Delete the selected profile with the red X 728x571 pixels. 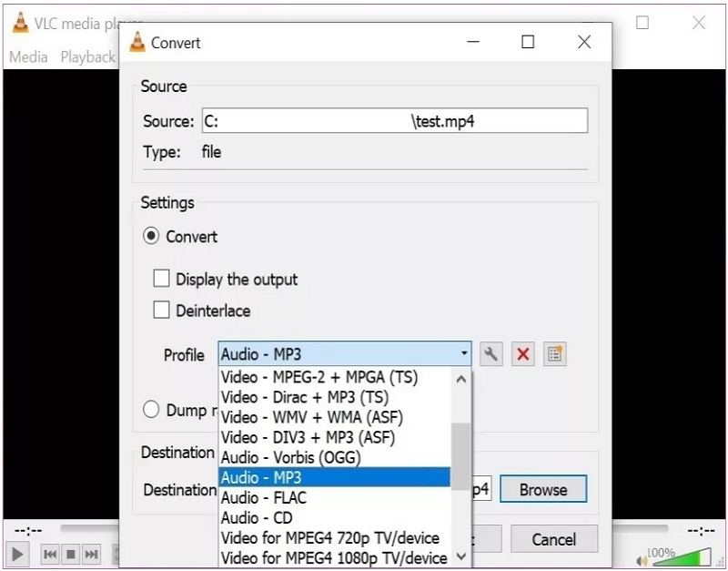[x=522, y=354]
